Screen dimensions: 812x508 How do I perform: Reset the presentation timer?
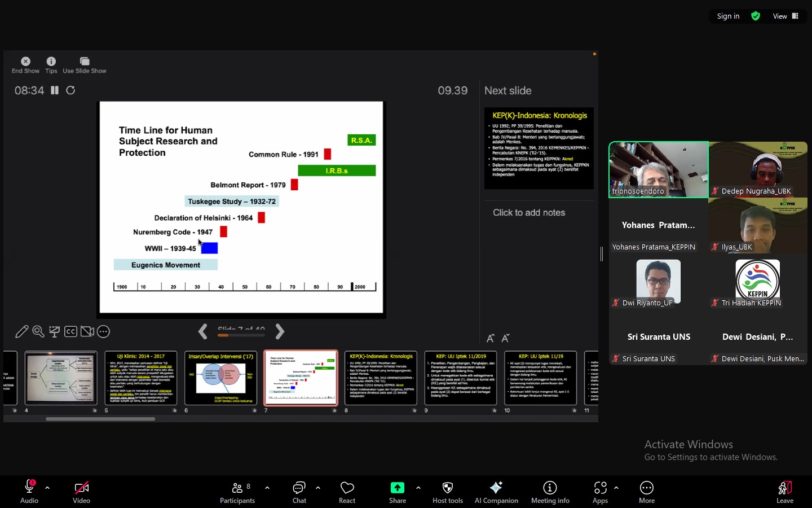(x=70, y=90)
